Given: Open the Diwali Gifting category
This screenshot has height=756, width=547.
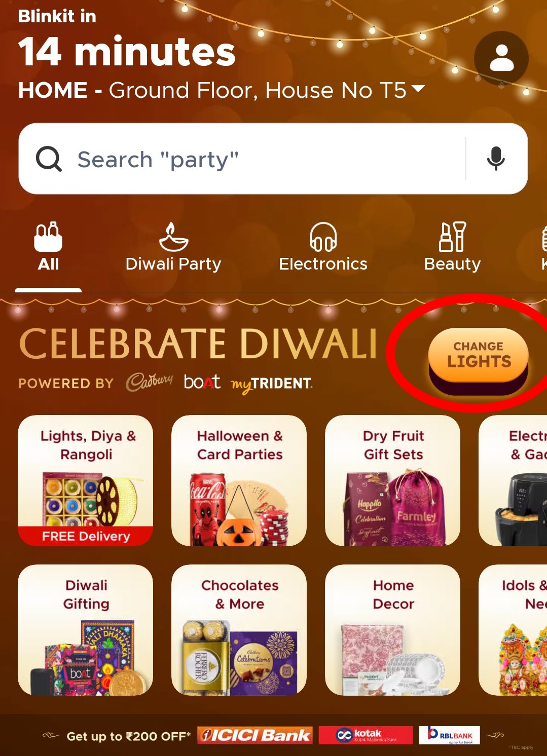Looking at the screenshot, I should tap(86, 630).
